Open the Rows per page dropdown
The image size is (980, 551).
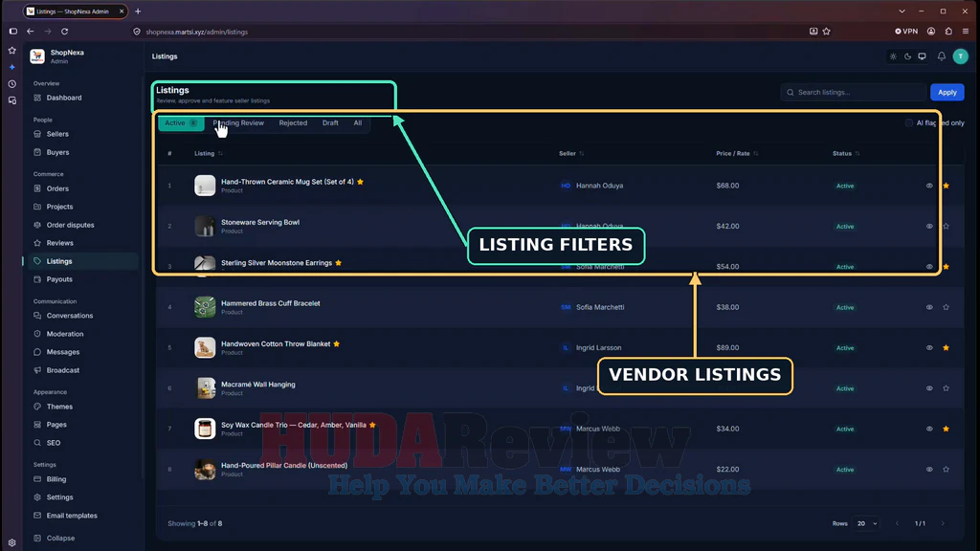[867, 523]
